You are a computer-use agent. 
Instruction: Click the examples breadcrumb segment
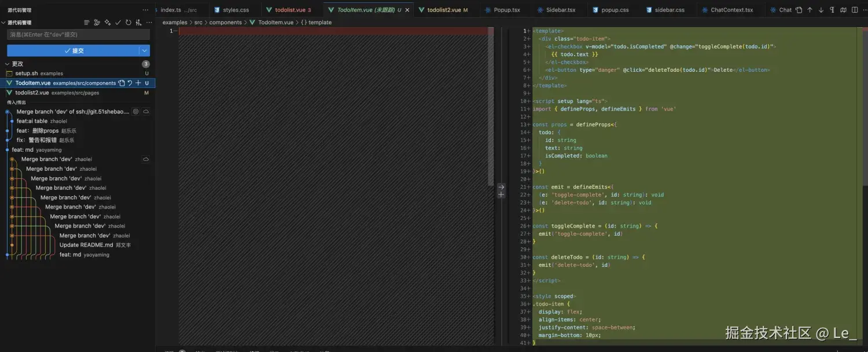tap(175, 23)
